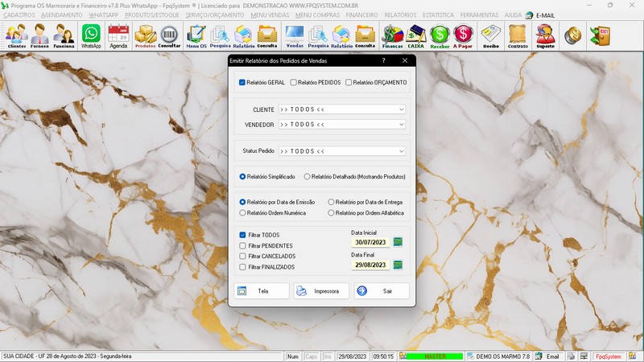Open the FERRAMENTAS menu
This screenshot has width=644, height=362.
(x=479, y=15)
